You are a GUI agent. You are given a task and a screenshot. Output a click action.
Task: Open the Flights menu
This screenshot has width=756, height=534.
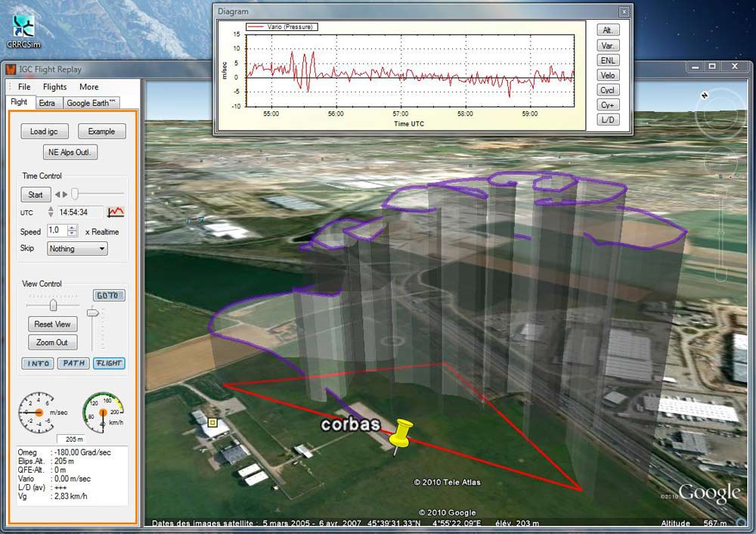click(54, 87)
